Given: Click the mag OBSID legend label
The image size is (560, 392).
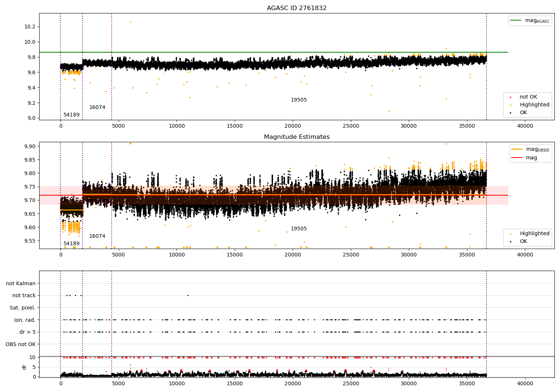Looking at the screenshot, I should click(x=538, y=149).
